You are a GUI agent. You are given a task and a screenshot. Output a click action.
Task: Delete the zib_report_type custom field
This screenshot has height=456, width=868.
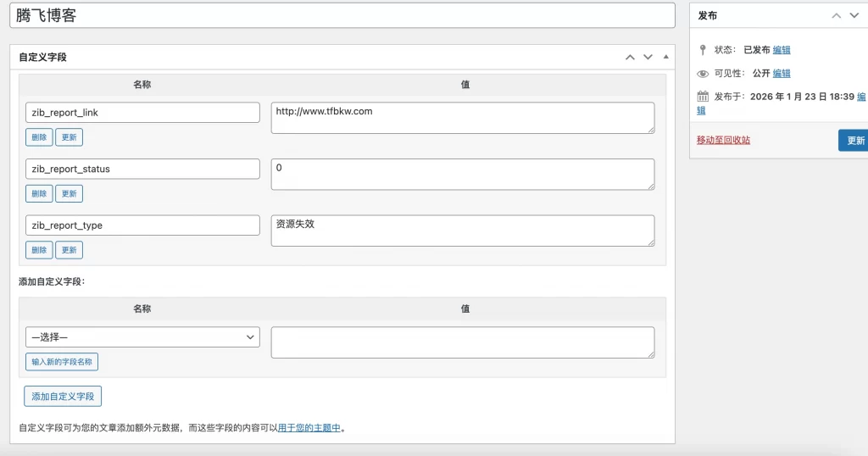[x=39, y=250]
